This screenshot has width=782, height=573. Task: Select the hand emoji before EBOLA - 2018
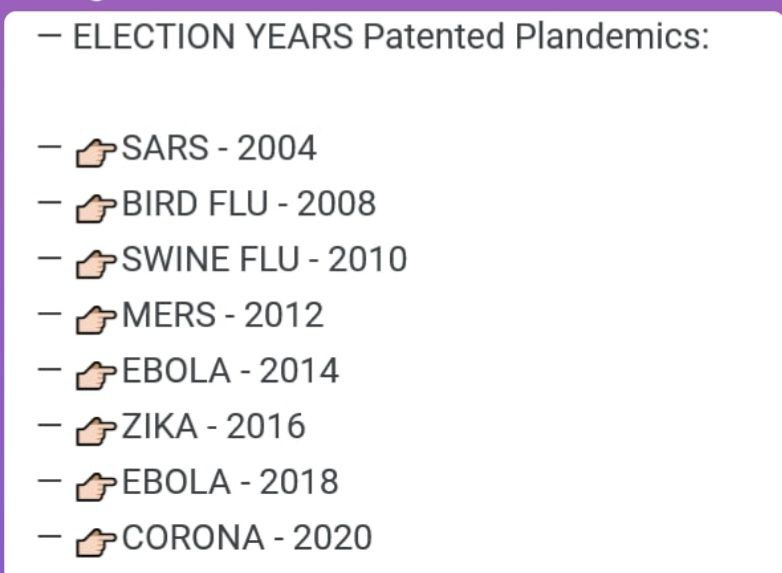(97, 486)
